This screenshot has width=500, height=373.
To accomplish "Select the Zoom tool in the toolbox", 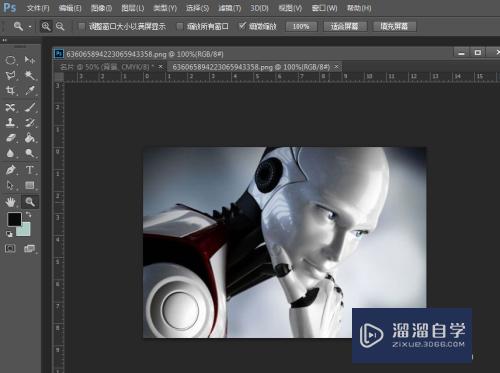I will point(30,202).
